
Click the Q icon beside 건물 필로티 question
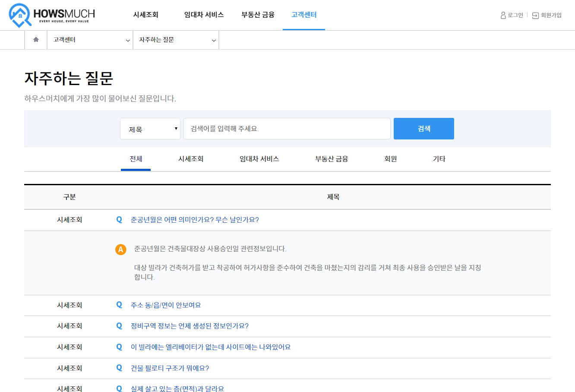pyautogui.click(x=119, y=368)
